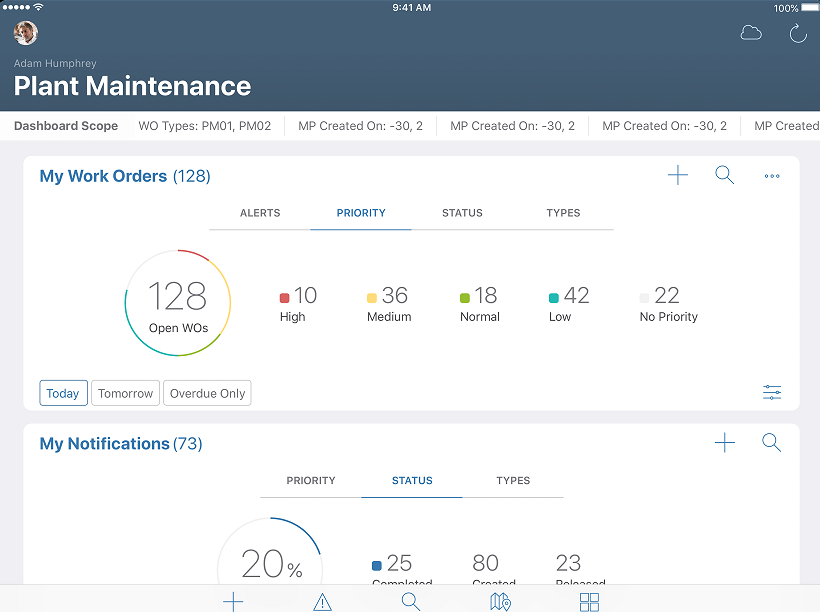820x612 pixels.
Task: Open search in the My Work Orders card
Action: coord(724,175)
